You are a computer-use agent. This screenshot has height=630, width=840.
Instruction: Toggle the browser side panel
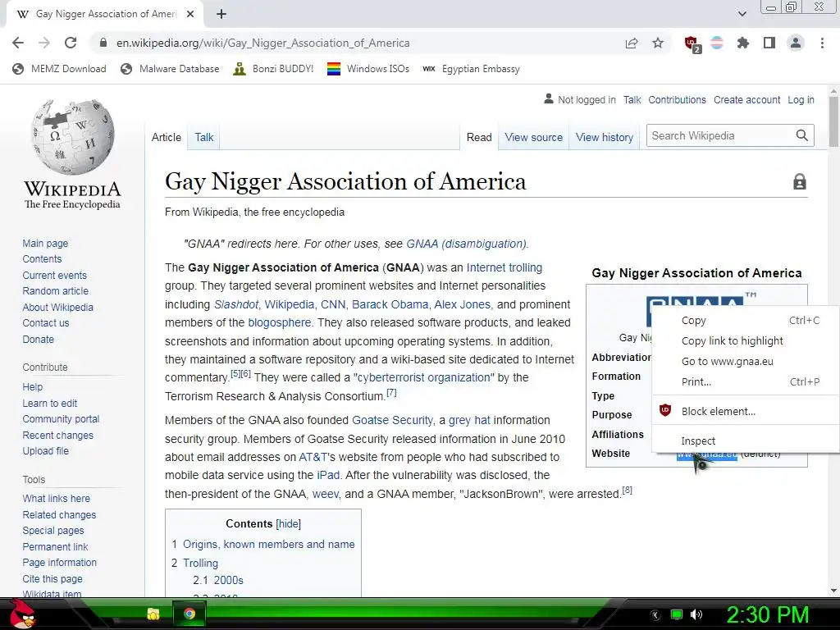[x=769, y=43]
